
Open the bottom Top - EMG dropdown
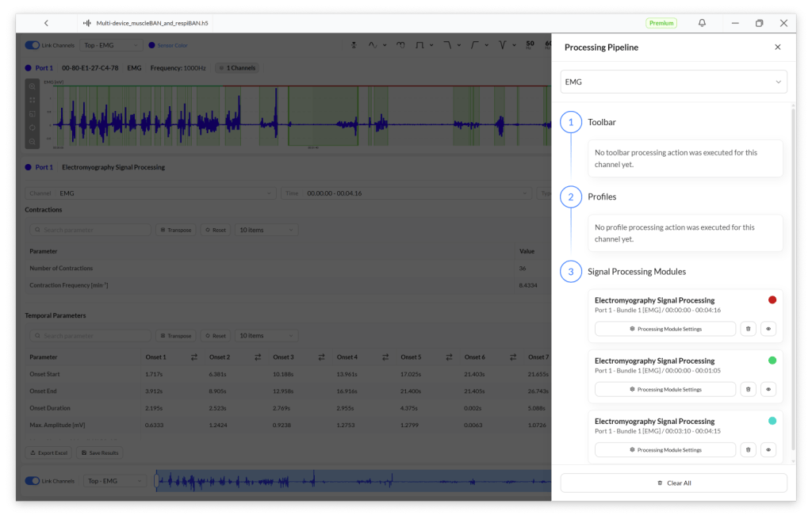[x=114, y=481]
